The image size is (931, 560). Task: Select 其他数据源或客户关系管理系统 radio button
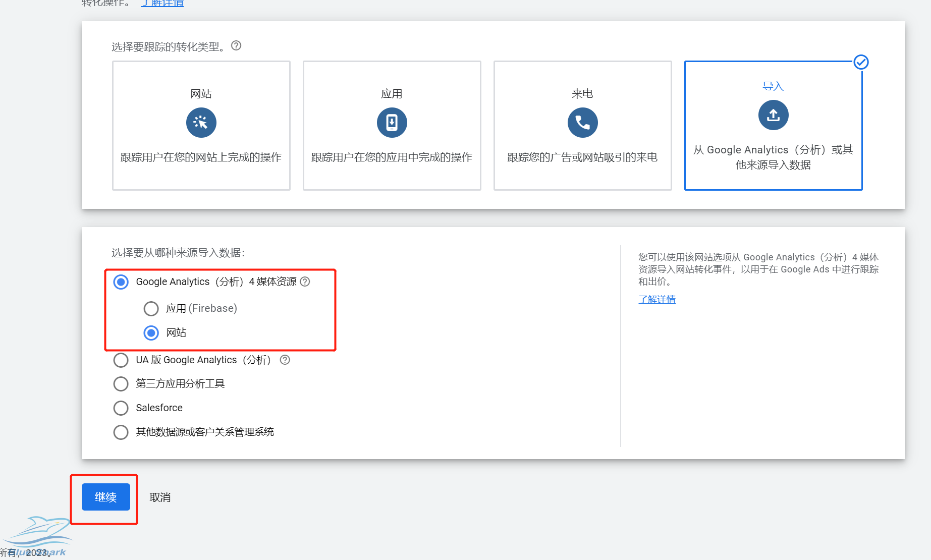pos(121,432)
